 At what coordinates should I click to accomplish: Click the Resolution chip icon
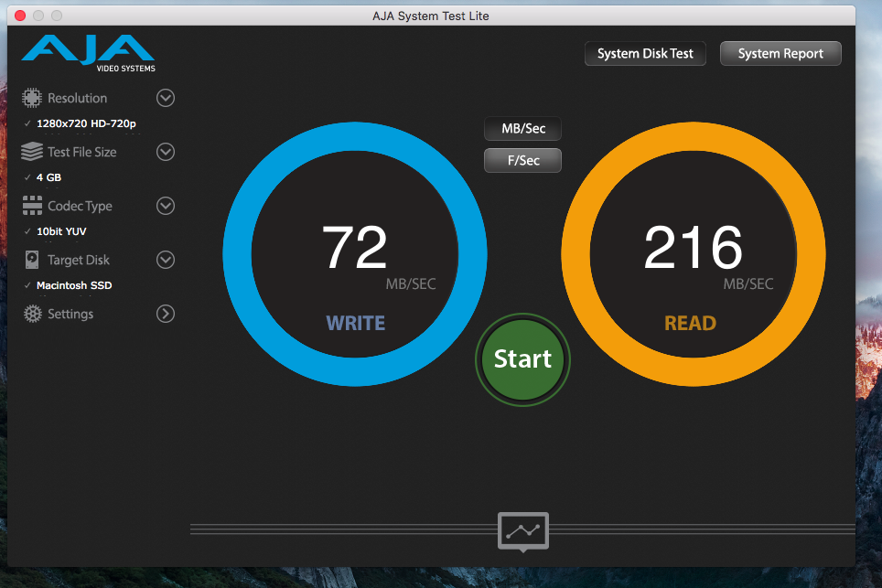pyautogui.click(x=32, y=98)
